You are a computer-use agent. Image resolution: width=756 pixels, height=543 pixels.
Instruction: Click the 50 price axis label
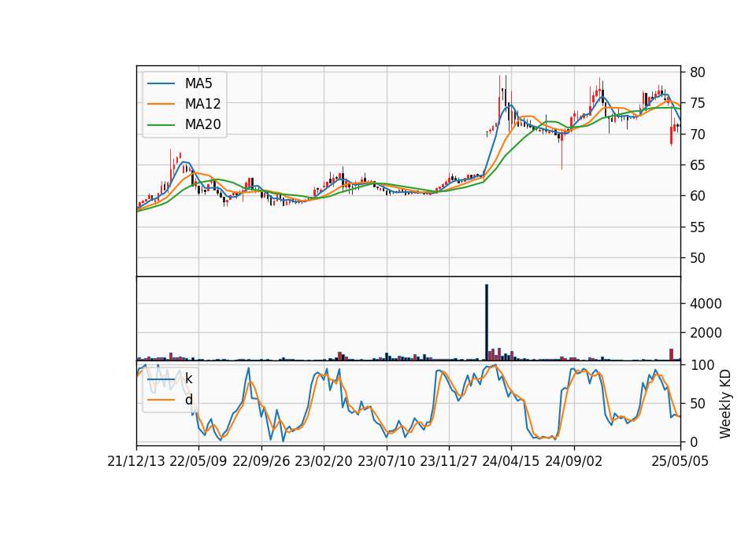pos(697,258)
